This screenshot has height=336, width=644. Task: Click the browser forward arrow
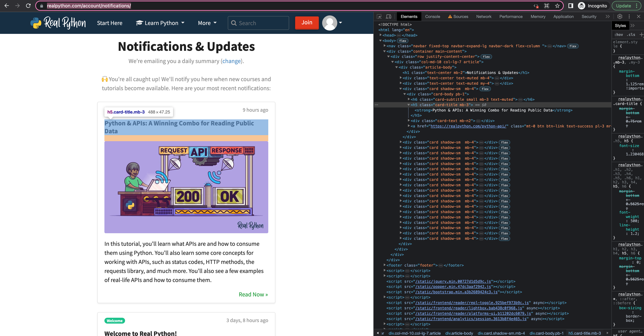[x=17, y=6]
